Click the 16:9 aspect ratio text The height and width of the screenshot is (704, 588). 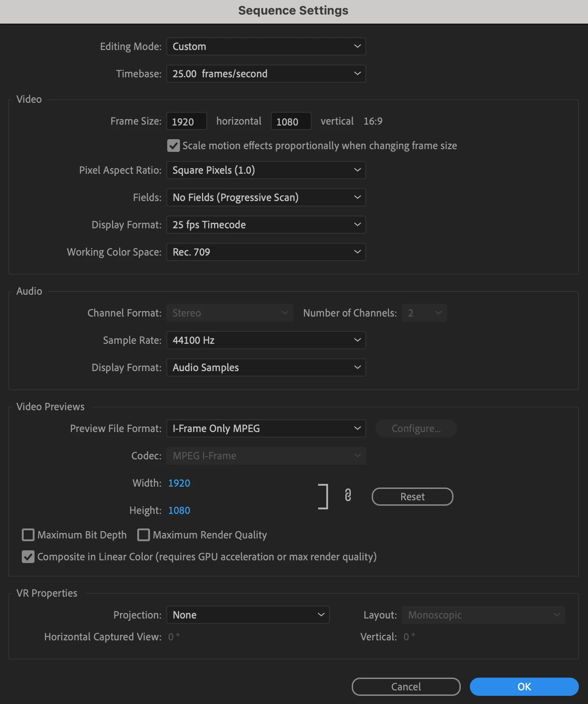[373, 121]
